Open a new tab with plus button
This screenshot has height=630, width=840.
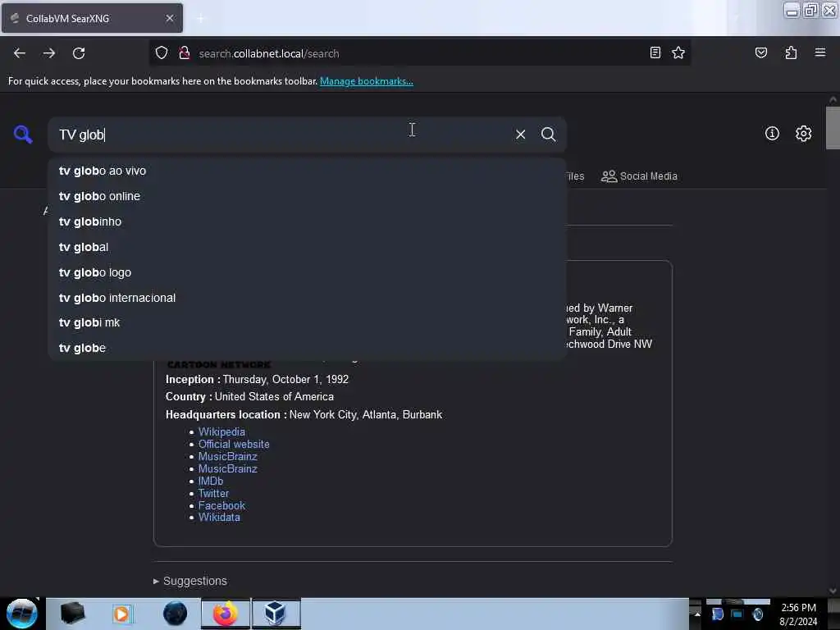[x=200, y=19]
